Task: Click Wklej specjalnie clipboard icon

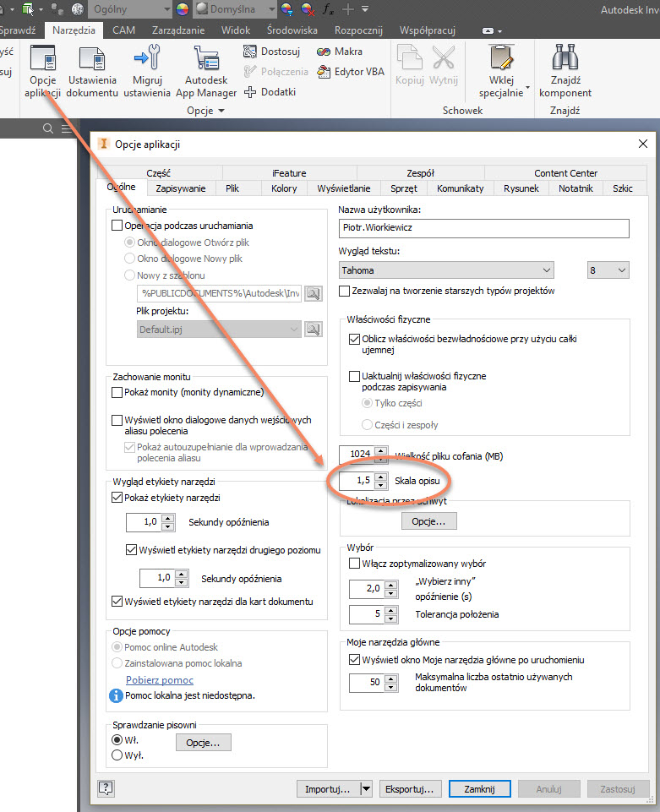Action: 501,59
